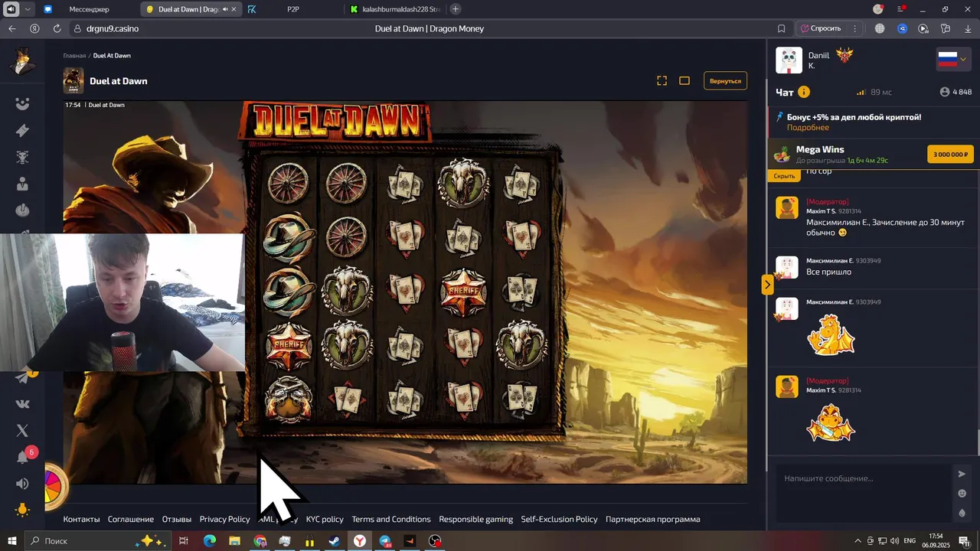Open the X social link icon

pyautogui.click(x=23, y=431)
